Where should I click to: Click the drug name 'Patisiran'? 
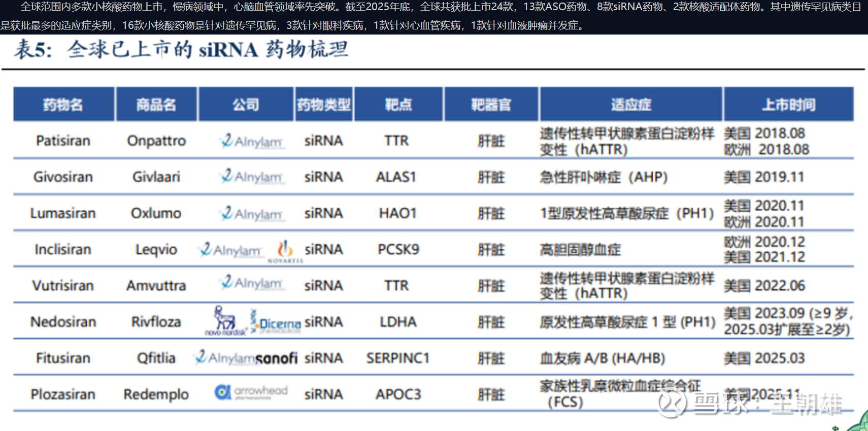pyautogui.click(x=63, y=141)
